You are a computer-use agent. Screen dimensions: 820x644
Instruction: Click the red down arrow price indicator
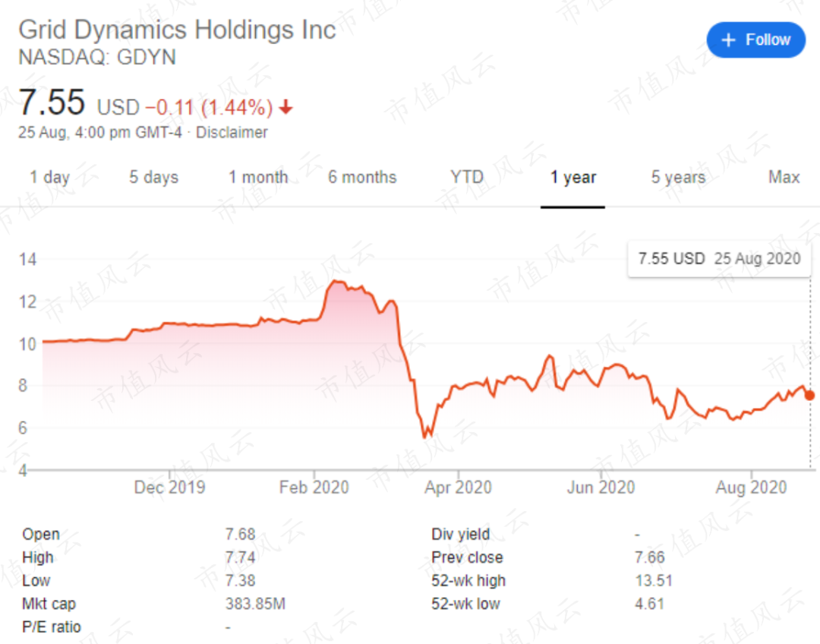pos(285,108)
